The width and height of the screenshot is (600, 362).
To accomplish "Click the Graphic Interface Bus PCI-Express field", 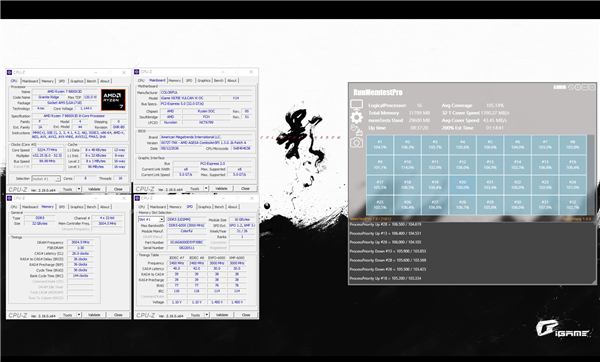I will [x=212, y=163].
